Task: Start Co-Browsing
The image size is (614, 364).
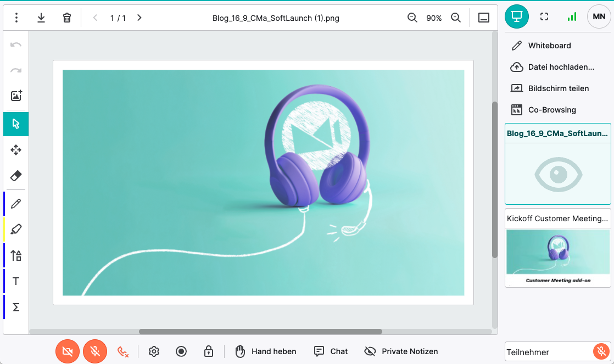Action: (x=543, y=110)
